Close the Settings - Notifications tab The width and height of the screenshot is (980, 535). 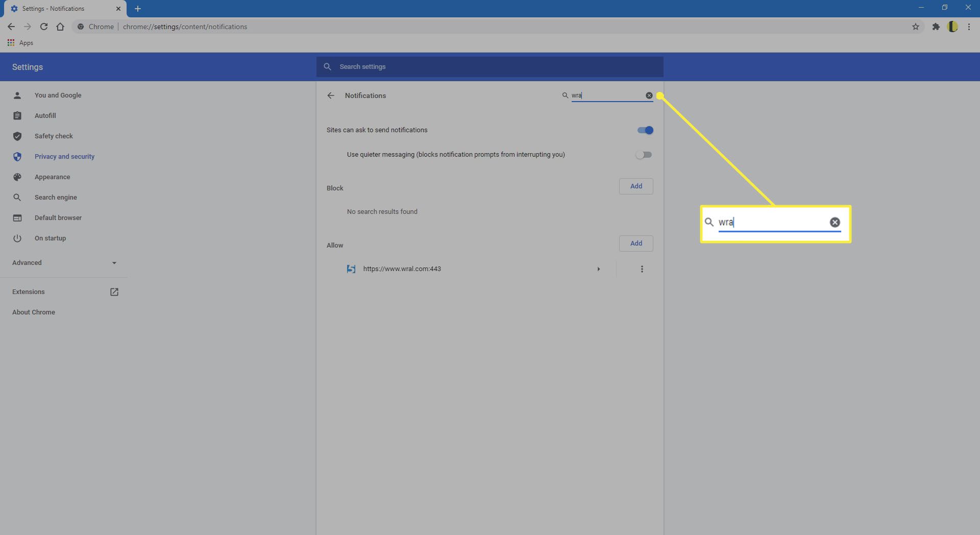(x=118, y=9)
